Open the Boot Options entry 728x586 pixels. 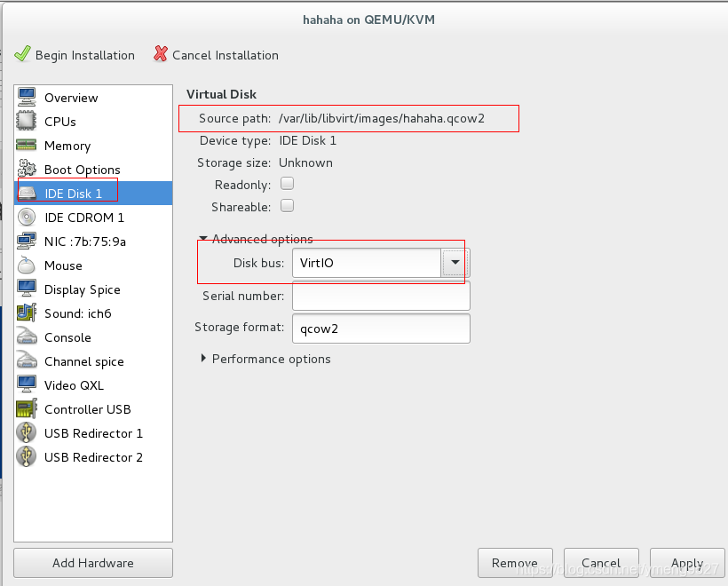click(93, 170)
